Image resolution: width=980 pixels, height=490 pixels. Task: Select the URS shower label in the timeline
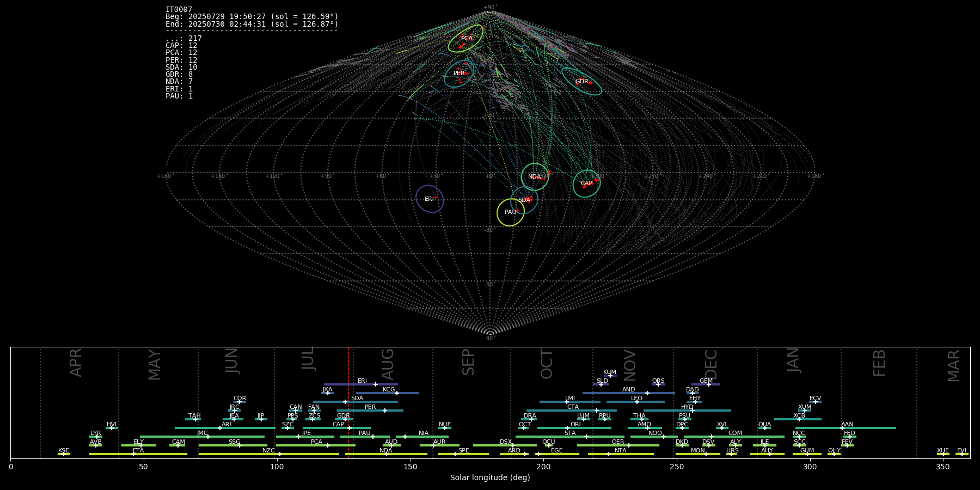(732, 451)
